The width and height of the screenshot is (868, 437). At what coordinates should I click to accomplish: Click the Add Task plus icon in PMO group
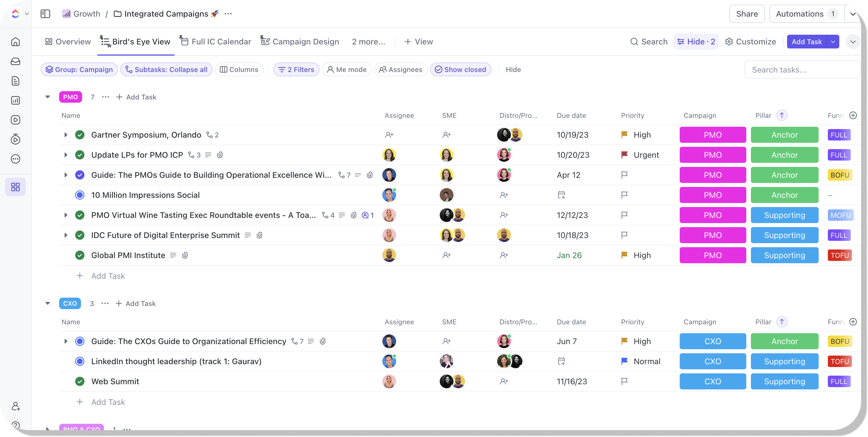(x=119, y=96)
